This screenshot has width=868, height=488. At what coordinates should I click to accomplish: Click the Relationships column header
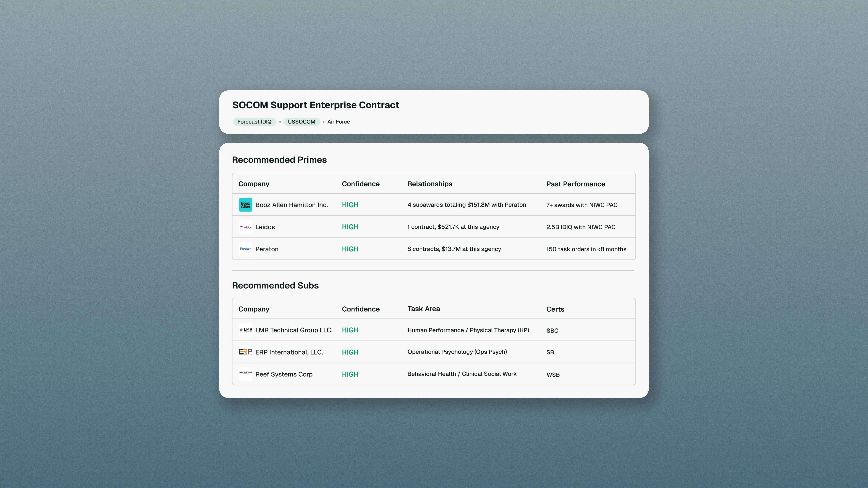pos(430,184)
